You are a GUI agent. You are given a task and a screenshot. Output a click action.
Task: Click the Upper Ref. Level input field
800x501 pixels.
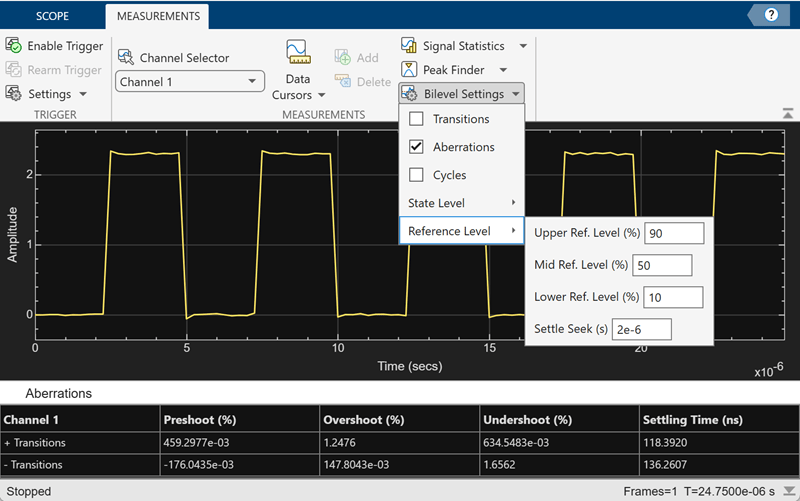[x=674, y=233]
